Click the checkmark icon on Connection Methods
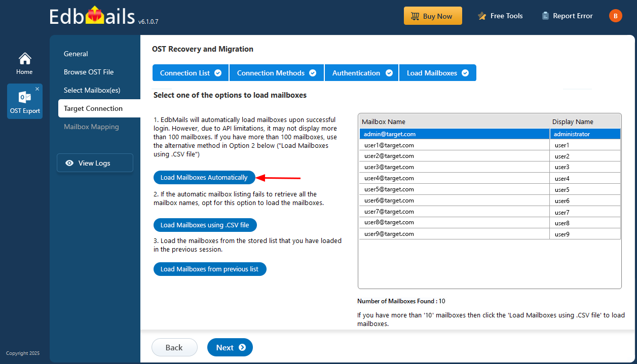Image resolution: width=637 pixels, height=364 pixels. point(313,73)
